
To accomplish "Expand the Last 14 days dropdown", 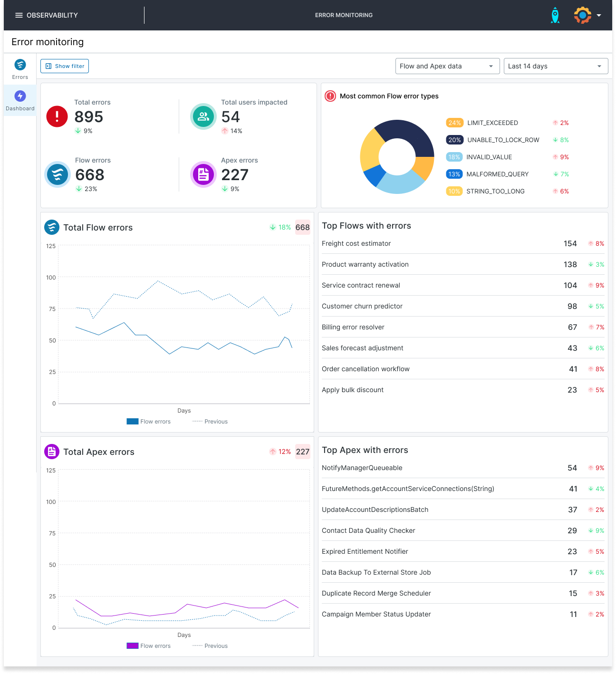I will [x=556, y=66].
